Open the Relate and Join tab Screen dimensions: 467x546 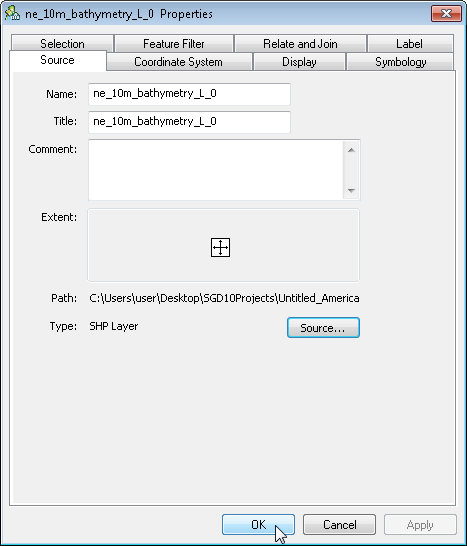(300, 44)
